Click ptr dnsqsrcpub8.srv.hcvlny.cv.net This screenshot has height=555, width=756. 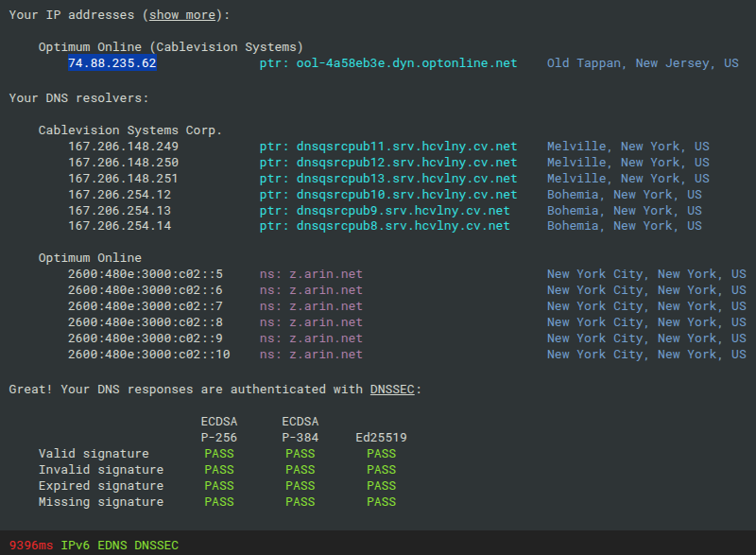385,226
